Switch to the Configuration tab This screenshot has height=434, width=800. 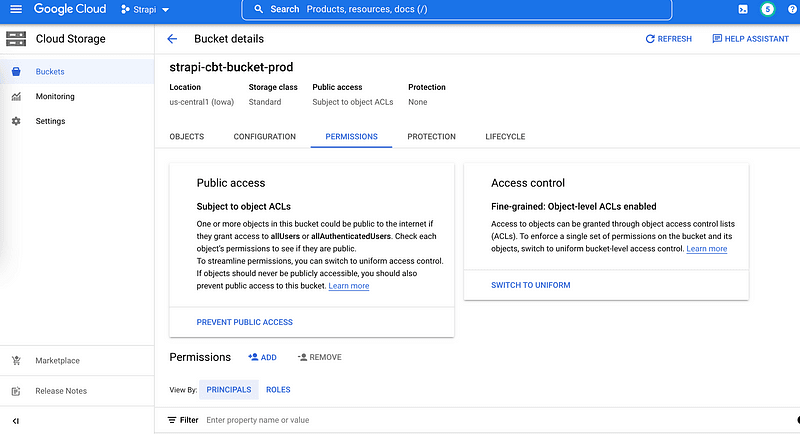[x=265, y=137]
